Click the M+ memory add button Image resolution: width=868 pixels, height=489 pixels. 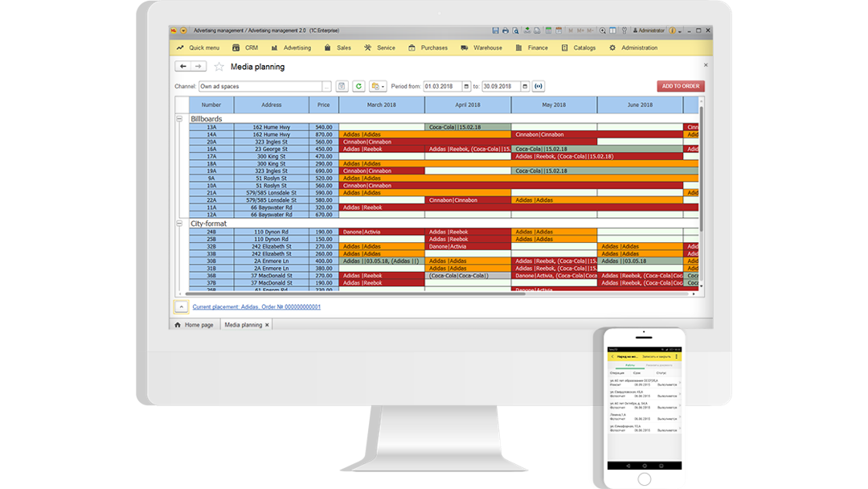(580, 31)
